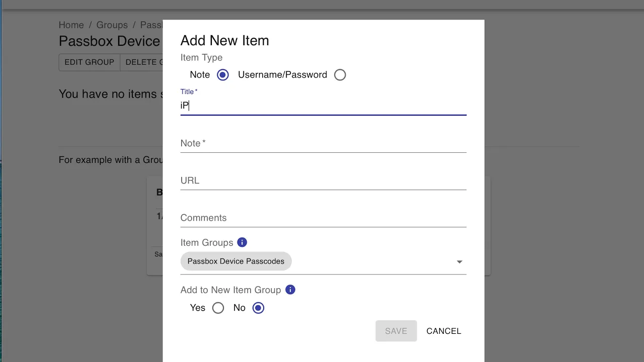Click the Passbox Device Passcodes chip
Image resolution: width=644 pixels, height=362 pixels.
(x=236, y=261)
